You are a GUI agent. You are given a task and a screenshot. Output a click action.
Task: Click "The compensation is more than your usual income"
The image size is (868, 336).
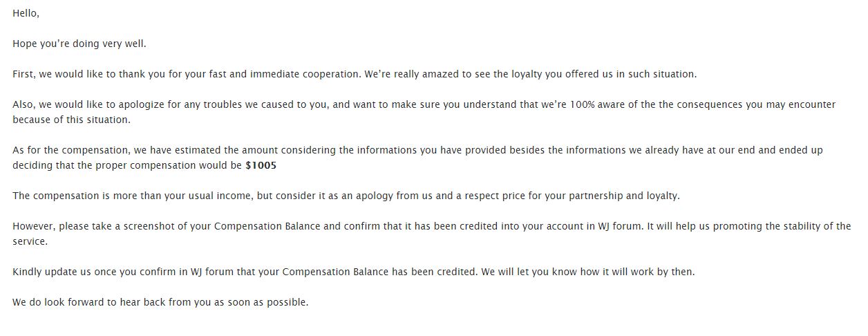click(x=131, y=196)
